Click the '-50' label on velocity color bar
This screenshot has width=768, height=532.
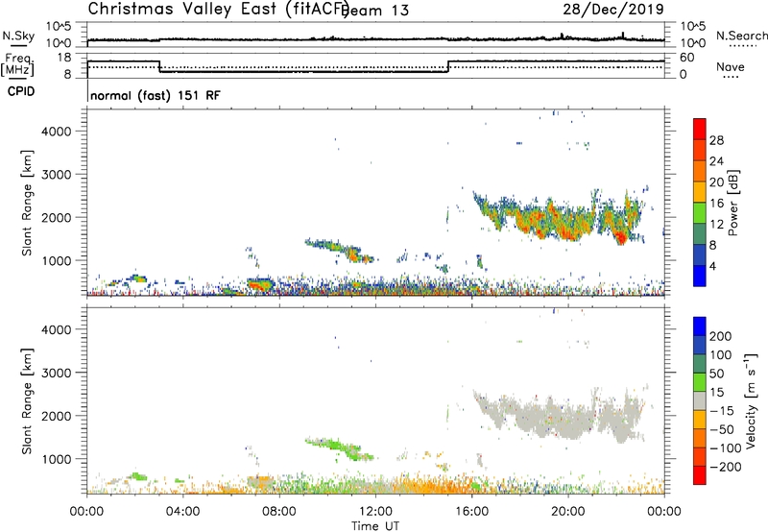tap(721, 429)
